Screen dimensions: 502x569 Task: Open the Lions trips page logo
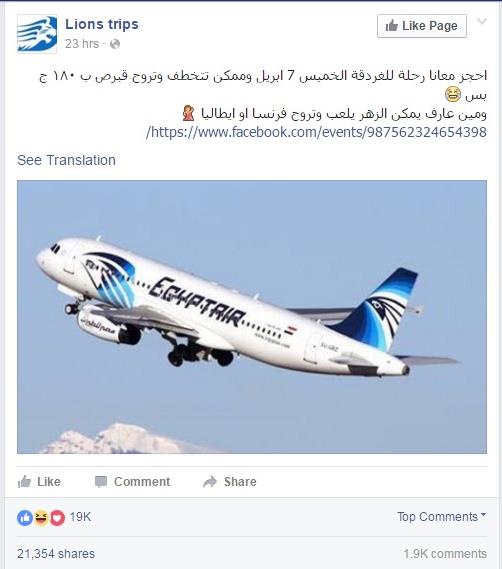click(x=37, y=34)
